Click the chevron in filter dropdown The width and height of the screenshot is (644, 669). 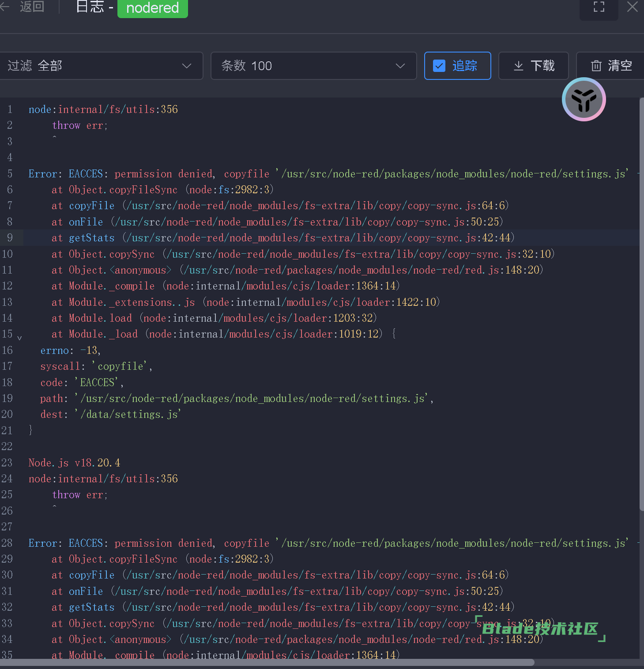tap(187, 66)
